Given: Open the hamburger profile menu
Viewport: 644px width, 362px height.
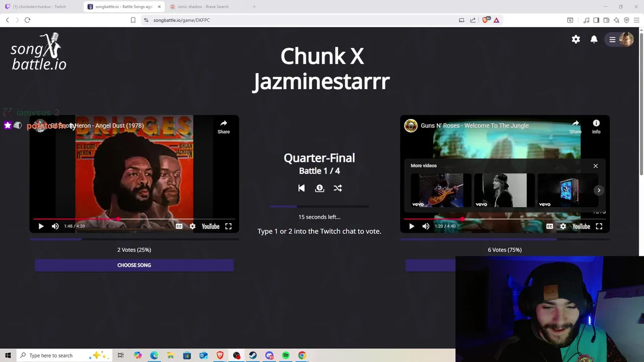Looking at the screenshot, I should pyautogui.click(x=612, y=39).
